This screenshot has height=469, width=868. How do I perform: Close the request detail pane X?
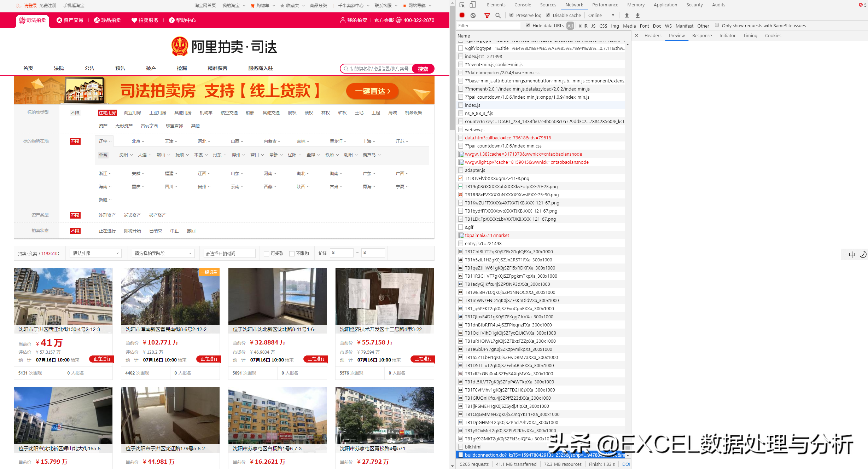(x=636, y=35)
